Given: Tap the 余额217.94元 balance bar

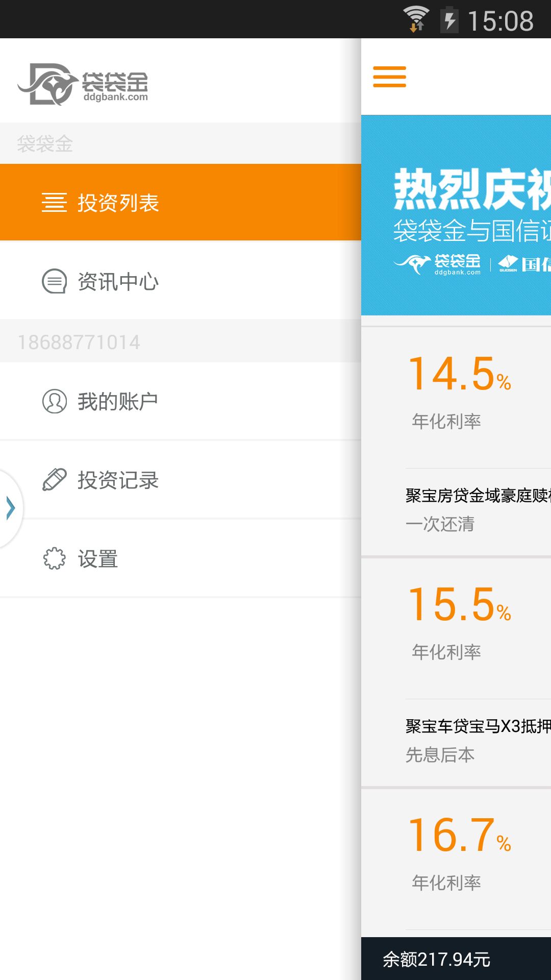Looking at the screenshot, I should pyautogui.click(x=456, y=959).
